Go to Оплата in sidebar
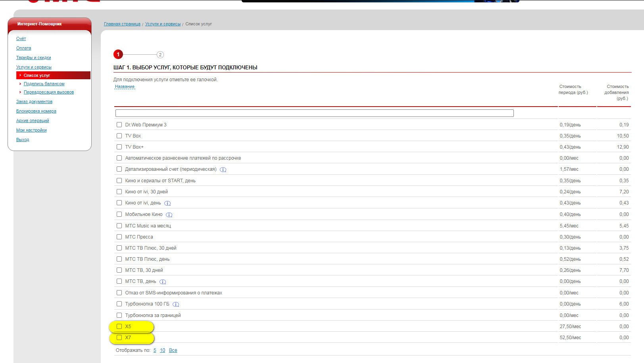This screenshot has height=363, width=644. click(23, 48)
